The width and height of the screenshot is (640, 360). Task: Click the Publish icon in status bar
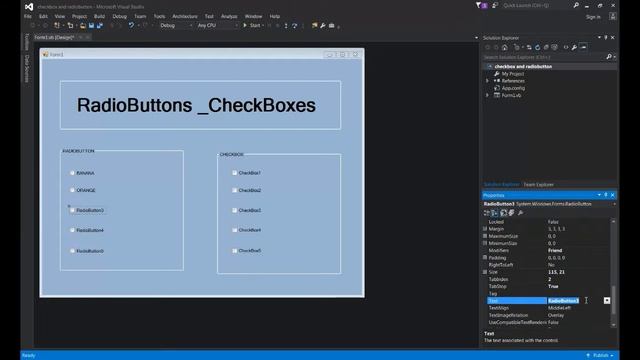point(588,355)
